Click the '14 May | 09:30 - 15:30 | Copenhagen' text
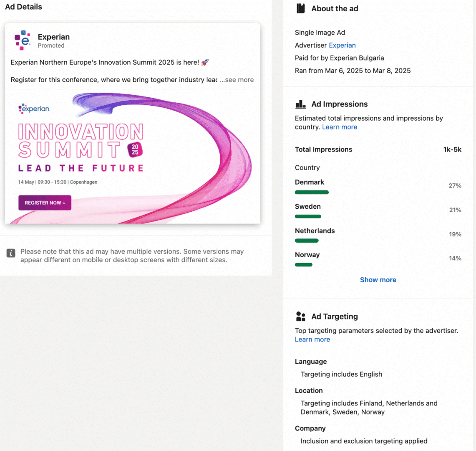Viewport: 476px width, 451px height. (x=58, y=182)
